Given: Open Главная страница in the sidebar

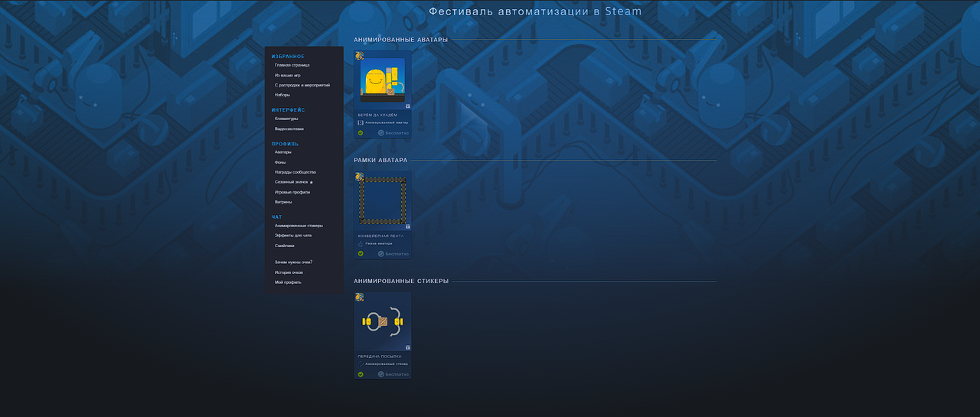Looking at the screenshot, I should click(292, 65).
